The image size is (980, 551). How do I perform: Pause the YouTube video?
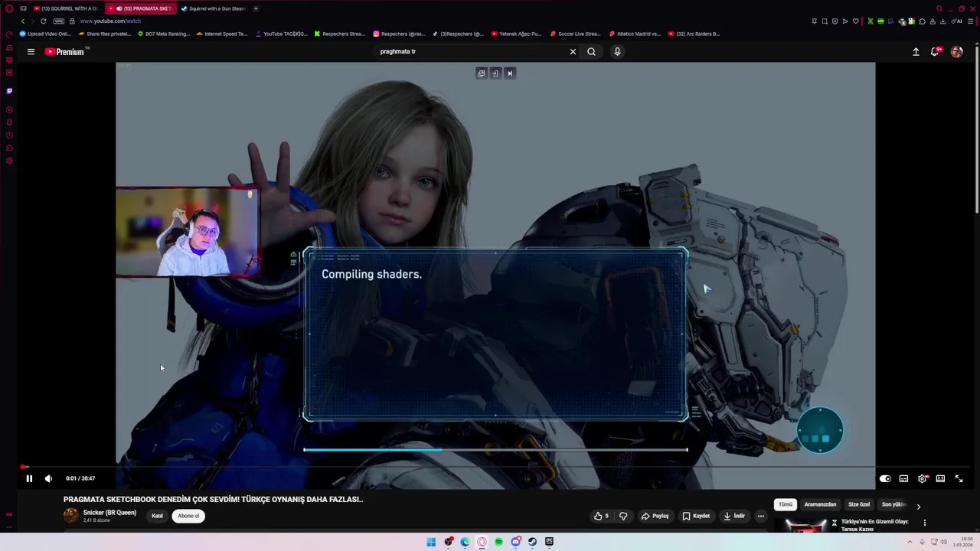click(29, 478)
